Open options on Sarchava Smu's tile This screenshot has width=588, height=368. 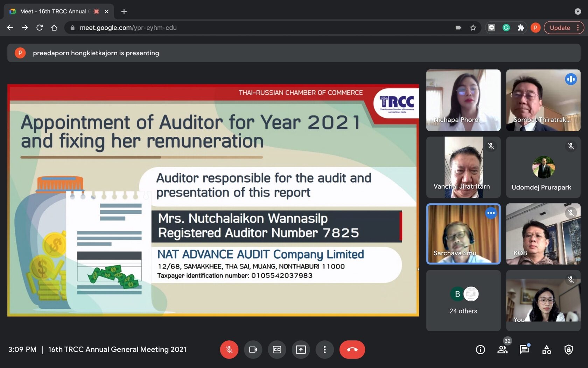coord(491,213)
